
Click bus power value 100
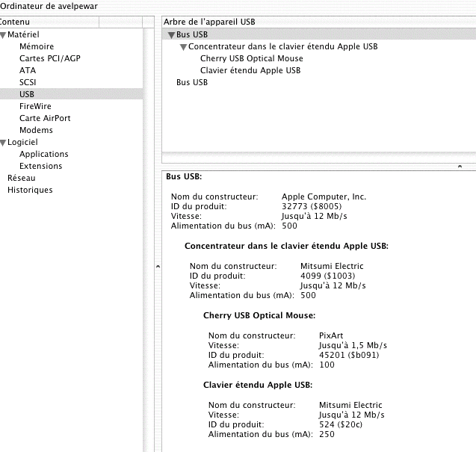[x=327, y=365]
